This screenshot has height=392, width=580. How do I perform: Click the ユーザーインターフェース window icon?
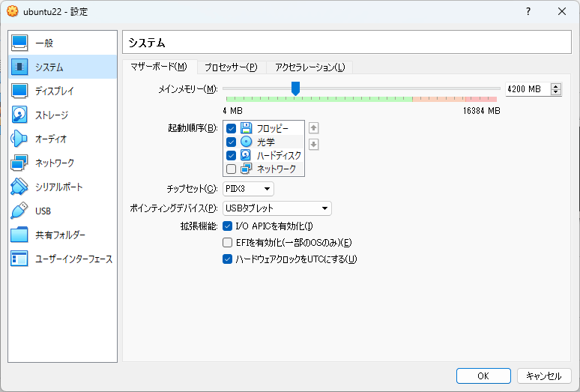[x=19, y=259]
